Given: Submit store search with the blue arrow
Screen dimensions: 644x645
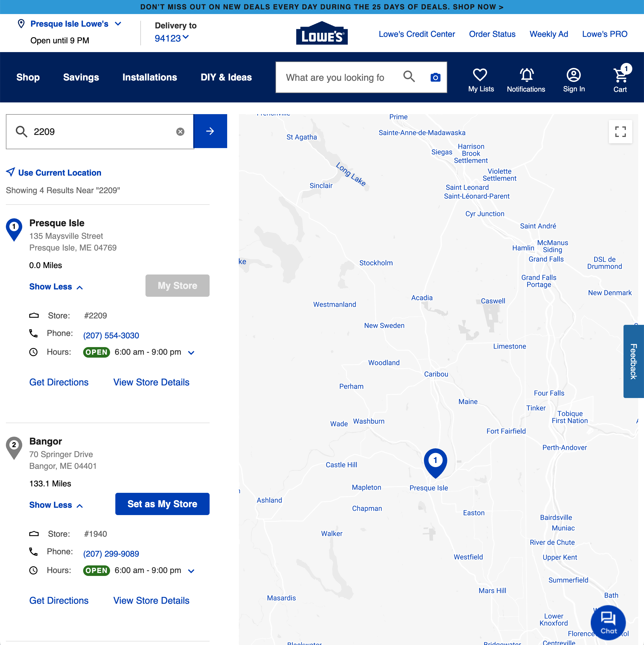Looking at the screenshot, I should point(210,131).
